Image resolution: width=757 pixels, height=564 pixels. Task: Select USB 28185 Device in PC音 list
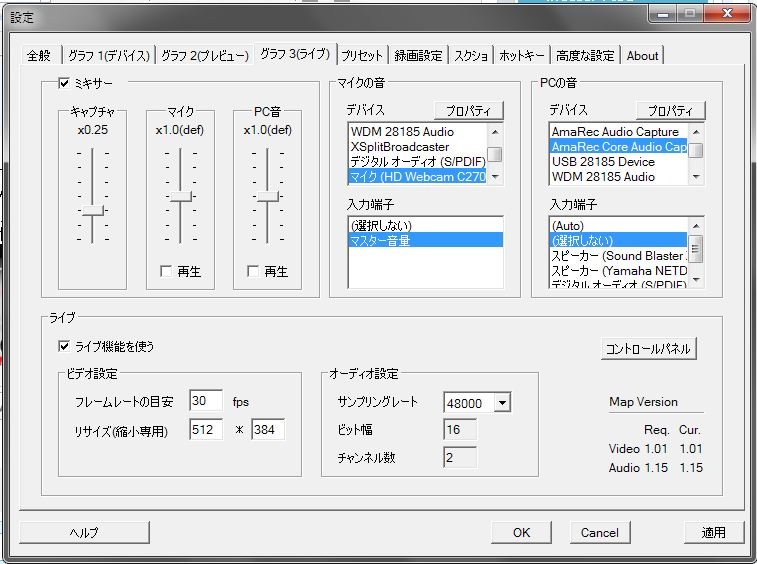(x=619, y=162)
